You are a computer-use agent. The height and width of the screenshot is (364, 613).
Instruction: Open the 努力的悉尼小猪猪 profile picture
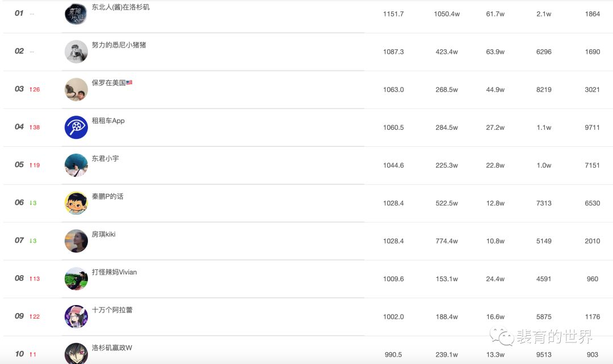click(x=76, y=52)
